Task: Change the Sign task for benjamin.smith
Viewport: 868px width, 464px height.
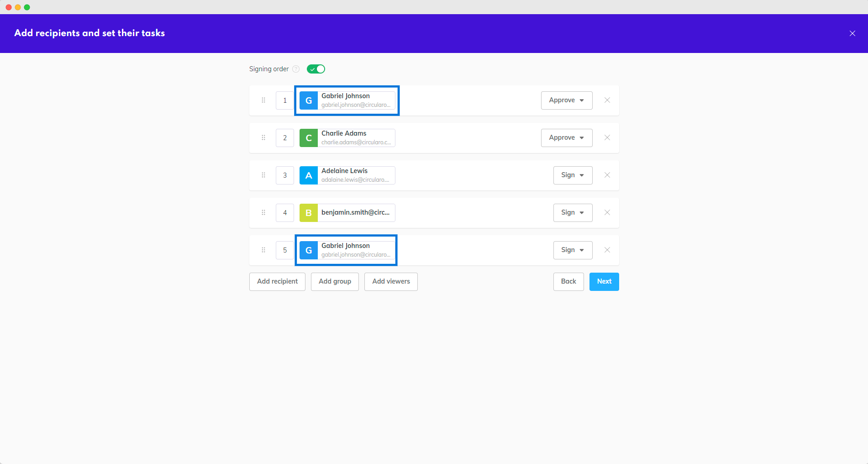Action: coord(573,213)
